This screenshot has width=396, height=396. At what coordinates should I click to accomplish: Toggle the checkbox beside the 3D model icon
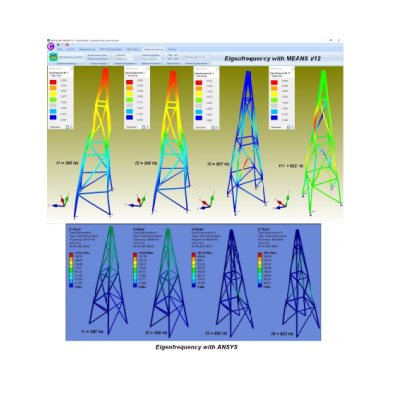(61, 57)
